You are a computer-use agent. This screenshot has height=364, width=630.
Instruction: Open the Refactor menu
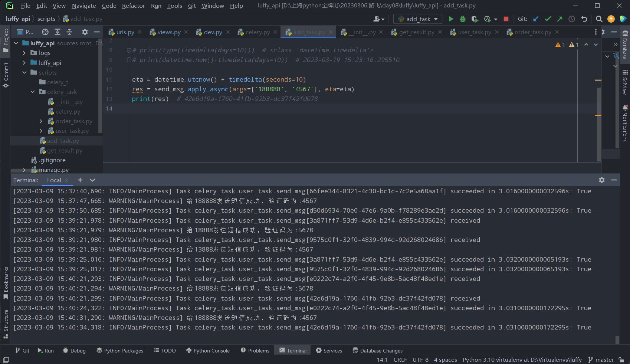pos(133,6)
